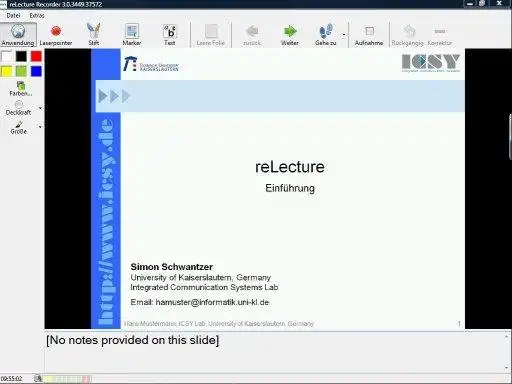This screenshot has width=512, height=384.
Task: Click the Korrektur tool
Action: (440, 34)
